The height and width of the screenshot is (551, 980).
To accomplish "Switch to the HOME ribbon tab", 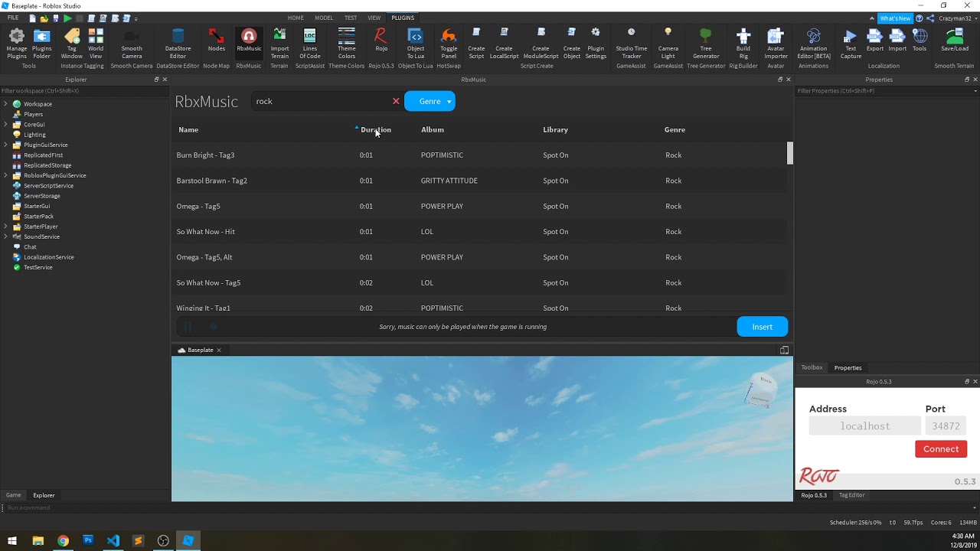I will pyautogui.click(x=296, y=18).
